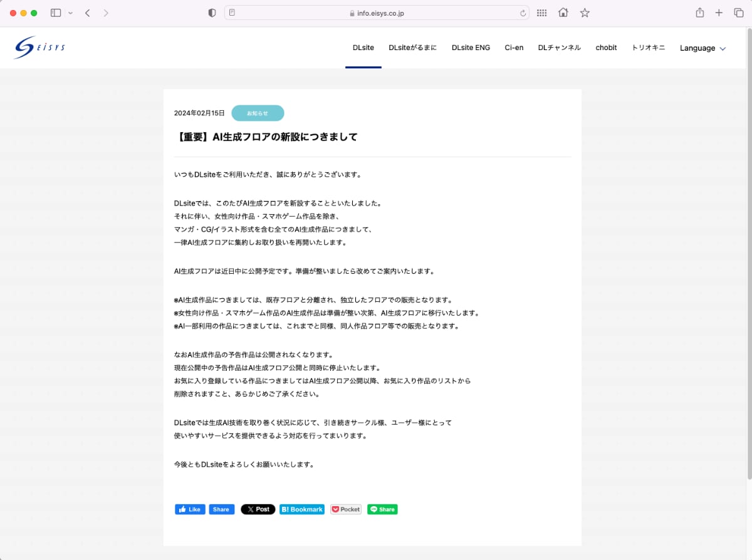
Task: Show the tab overview
Action: pyautogui.click(x=738, y=13)
